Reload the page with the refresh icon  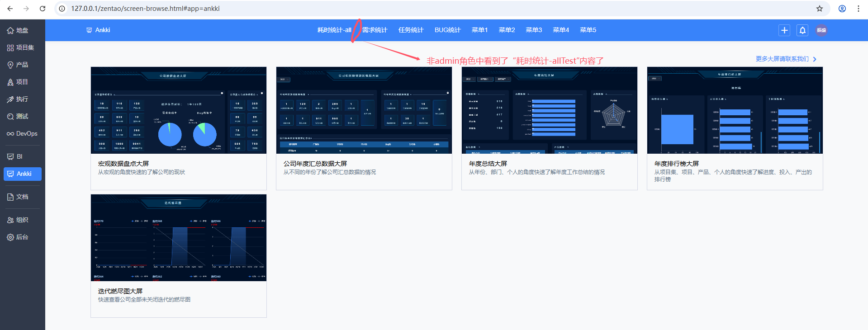pos(43,9)
